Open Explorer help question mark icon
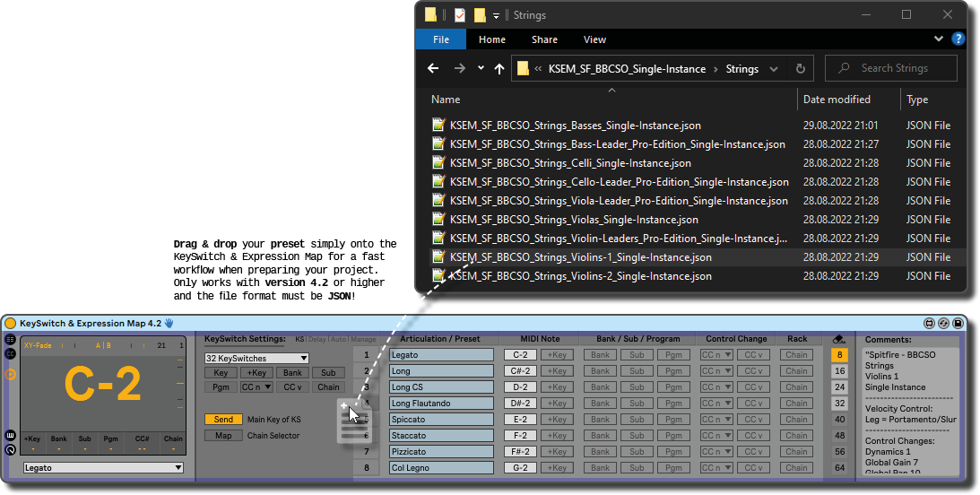Viewport: 980px width, 495px height. click(x=958, y=39)
